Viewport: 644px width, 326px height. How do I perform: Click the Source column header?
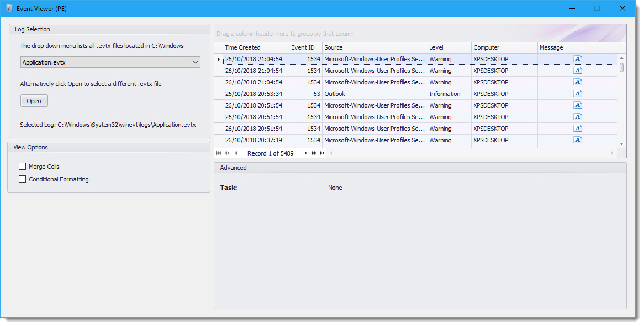point(374,47)
